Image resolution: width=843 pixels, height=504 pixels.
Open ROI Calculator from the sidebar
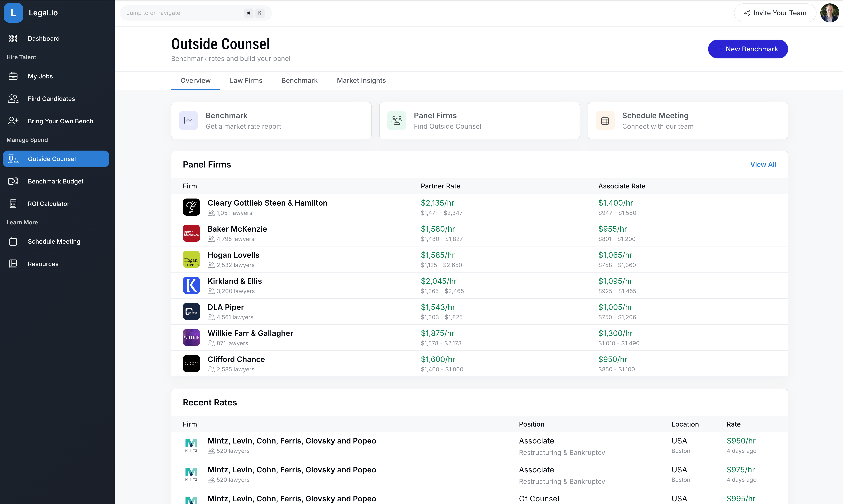[56, 204]
